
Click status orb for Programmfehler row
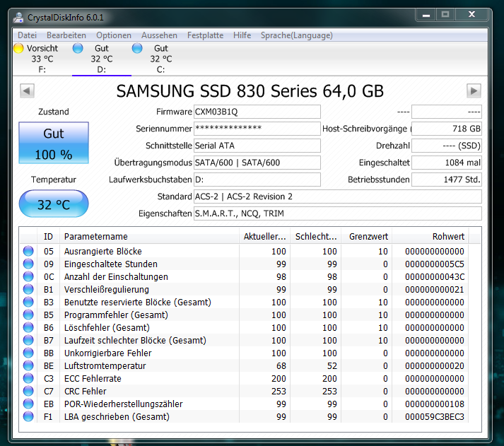(x=28, y=315)
